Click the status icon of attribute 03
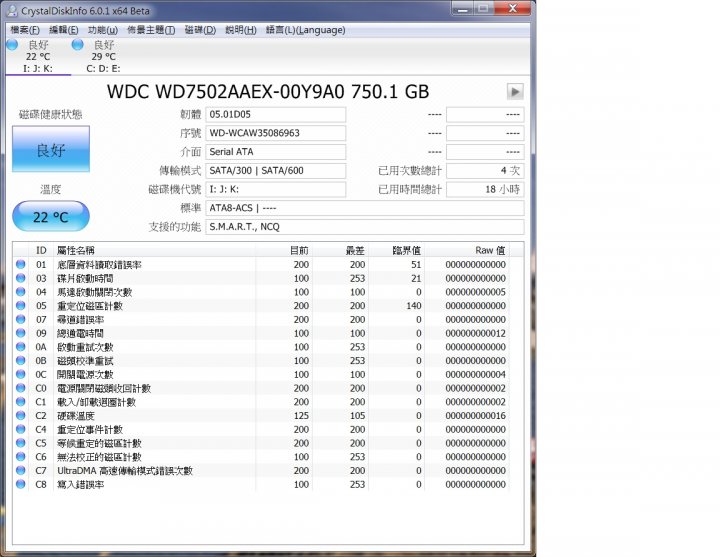This screenshot has height=557, width=720. pyautogui.click(x=21, y=278)
